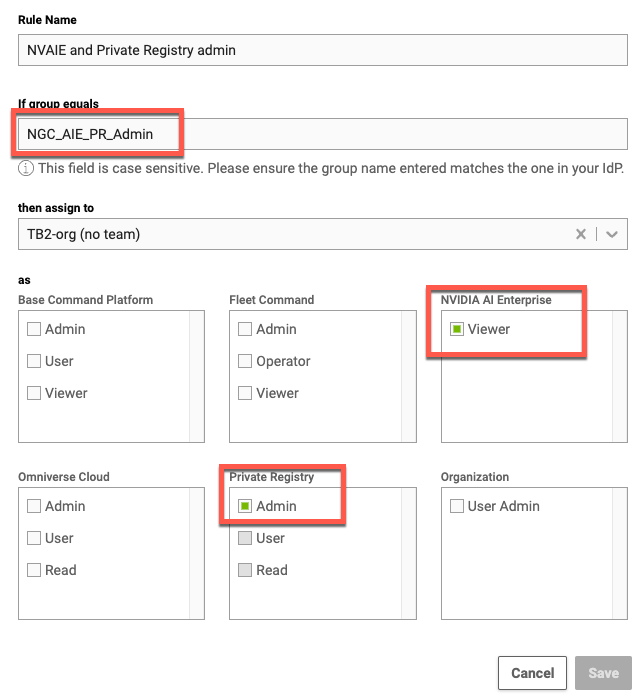Tick Admin checkbox in Fleet Command
Image resolution: width=640 pixels, height=700 pixels.
[245, 329]
